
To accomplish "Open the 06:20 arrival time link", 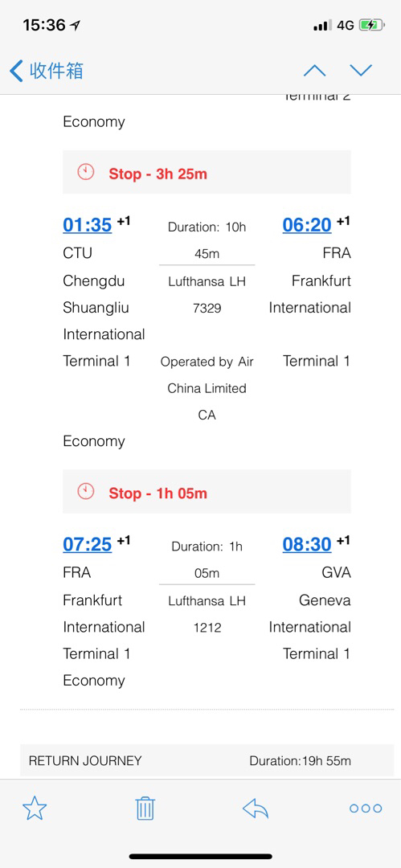I will tap(307, 225).
